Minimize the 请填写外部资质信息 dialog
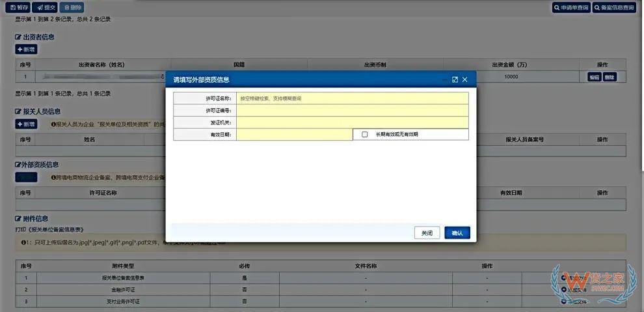Screen dimensions: 644x312 444,79
